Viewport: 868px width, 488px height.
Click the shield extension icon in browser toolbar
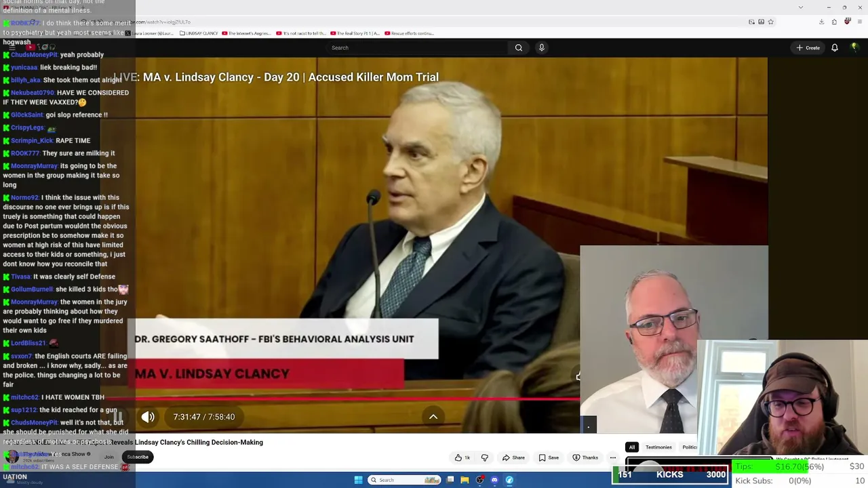tap(847, 22)
